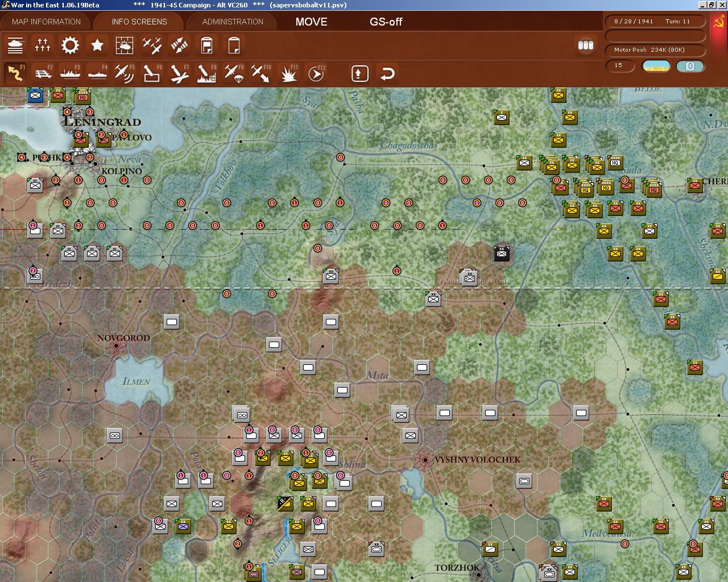The height and width of the screenshot is (582, 728).
Task: Click Lake Ilmen on the map
Action: click(136, 381)
